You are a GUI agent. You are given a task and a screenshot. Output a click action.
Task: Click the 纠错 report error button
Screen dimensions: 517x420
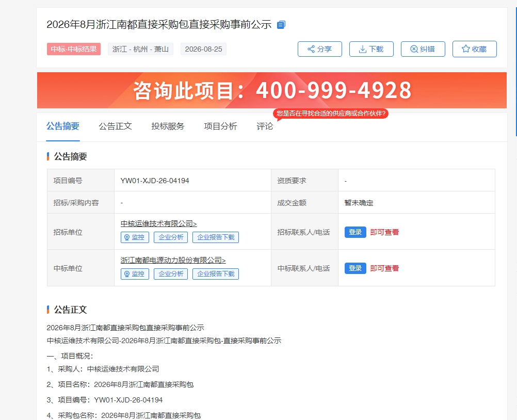coord(423,49)
